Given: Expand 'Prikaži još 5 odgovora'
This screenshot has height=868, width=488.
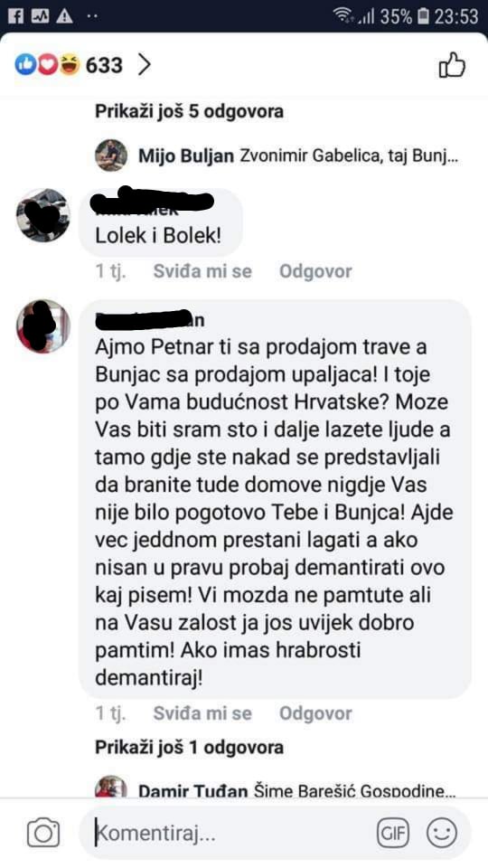Looking at the screenshot, I should (189, 111).
